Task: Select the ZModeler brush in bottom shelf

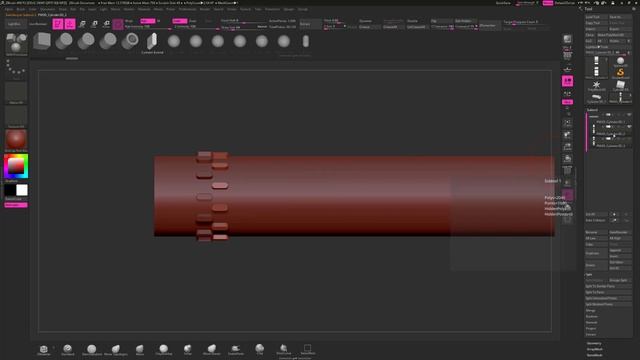Action: click(44, 349)
